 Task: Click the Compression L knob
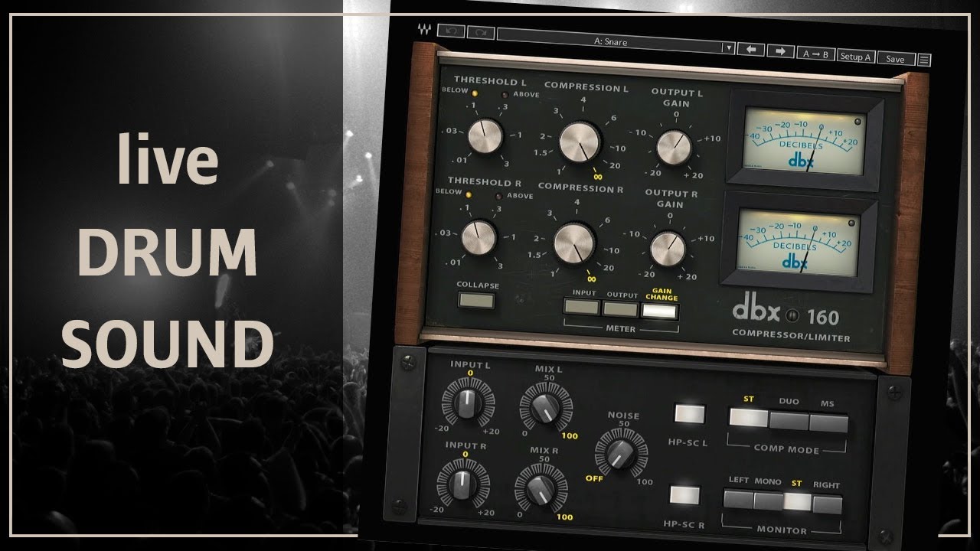click(582, 143)
